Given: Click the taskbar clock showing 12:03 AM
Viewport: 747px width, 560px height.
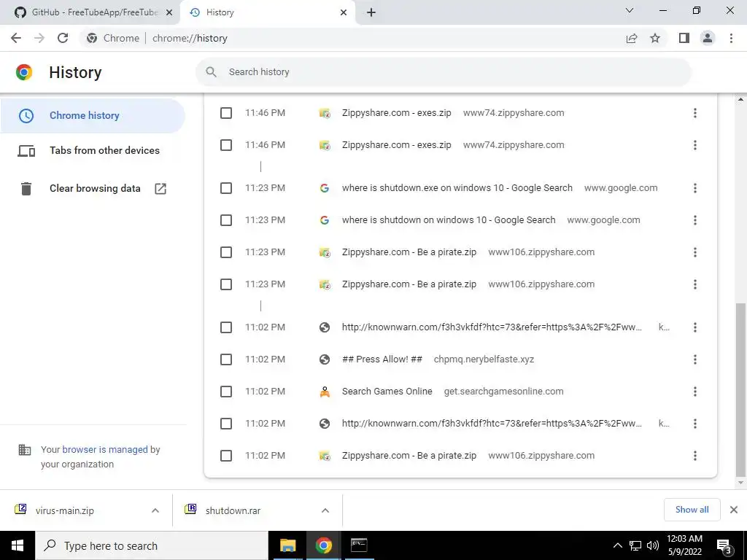Looking at the screenshot, I should point(684,545).
